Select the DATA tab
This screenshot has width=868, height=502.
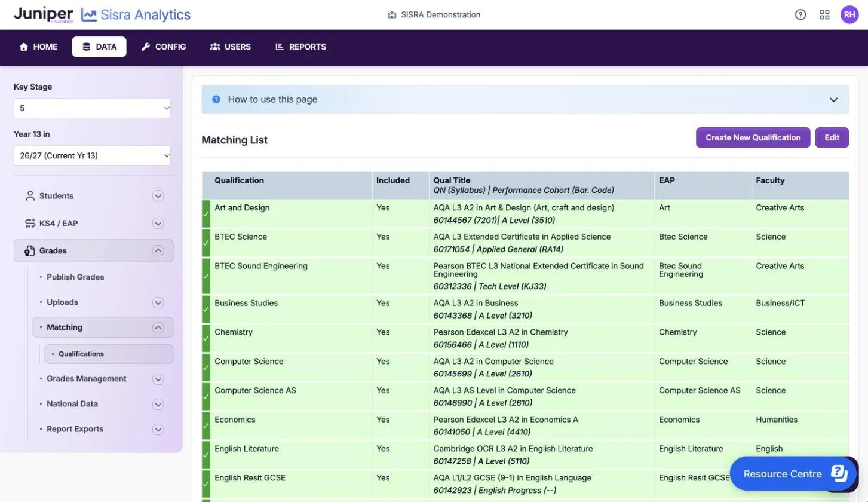[x=99, y=47]
